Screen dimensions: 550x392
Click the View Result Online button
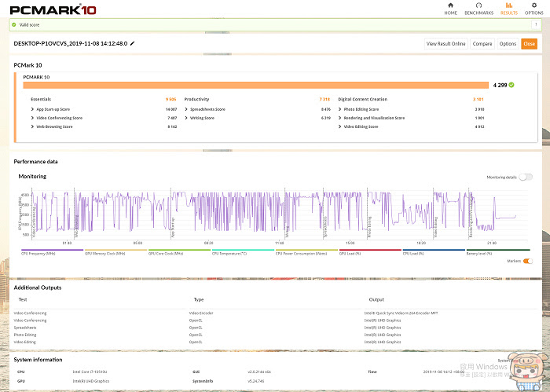445,44
